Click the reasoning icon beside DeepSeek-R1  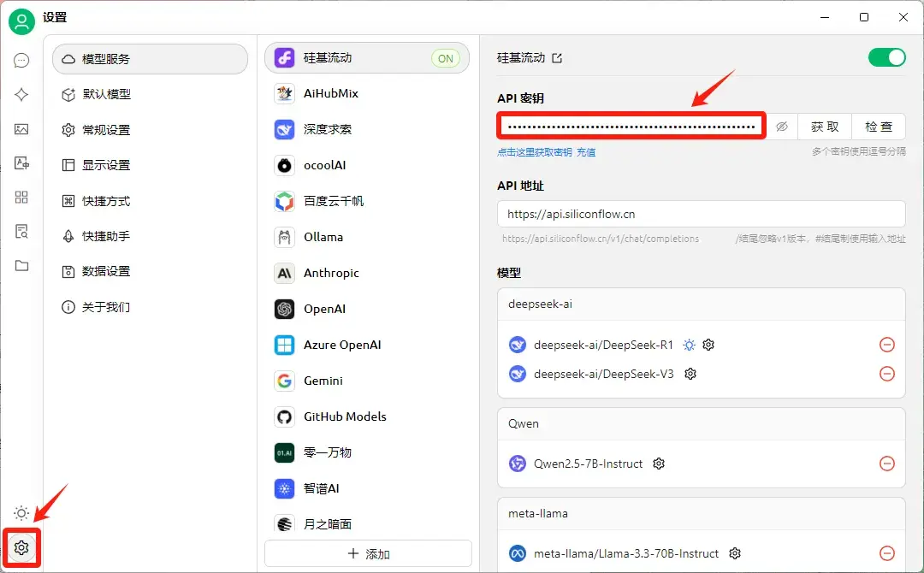click(x=689, y=345)
